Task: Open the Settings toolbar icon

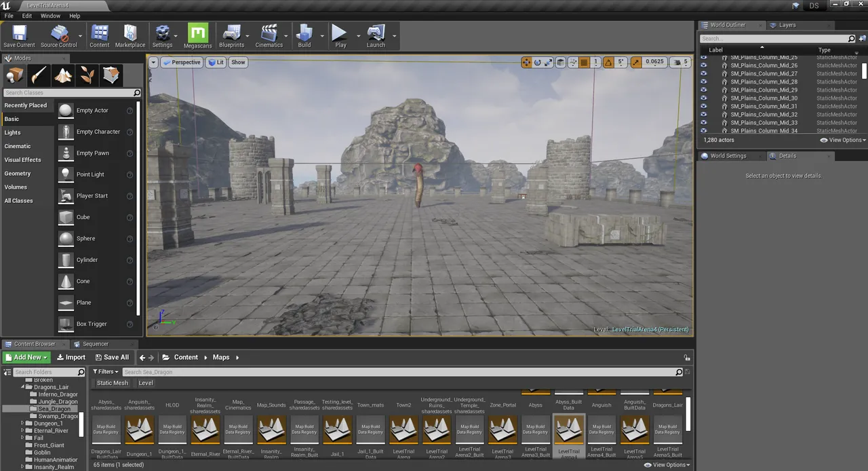Action: pos(162,36)
